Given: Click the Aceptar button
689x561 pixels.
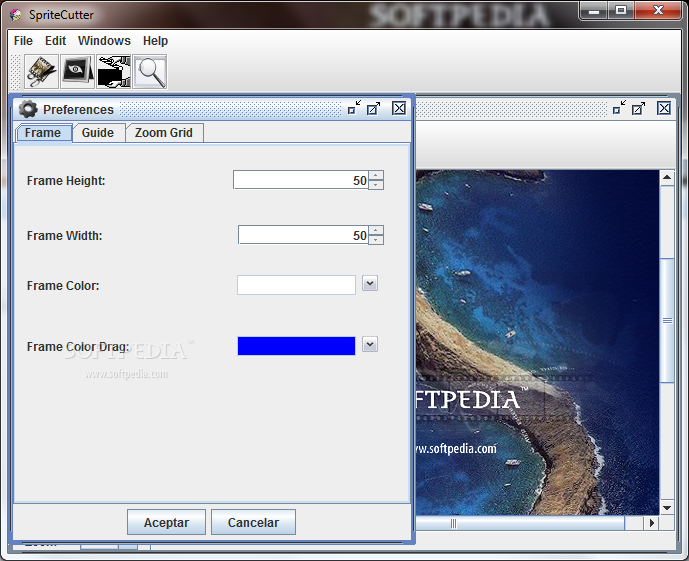Looking at the screenshot, I should 166,522.
